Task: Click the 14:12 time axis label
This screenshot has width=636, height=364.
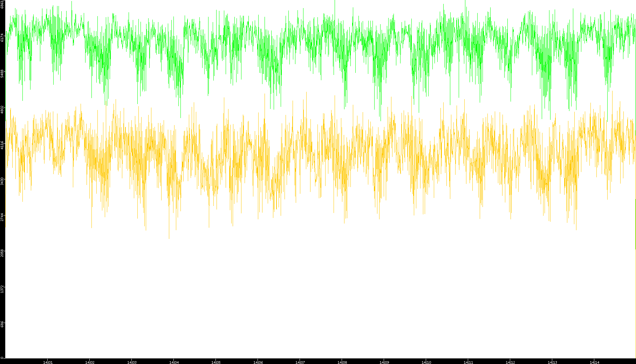Action: (x=510, y=362)
